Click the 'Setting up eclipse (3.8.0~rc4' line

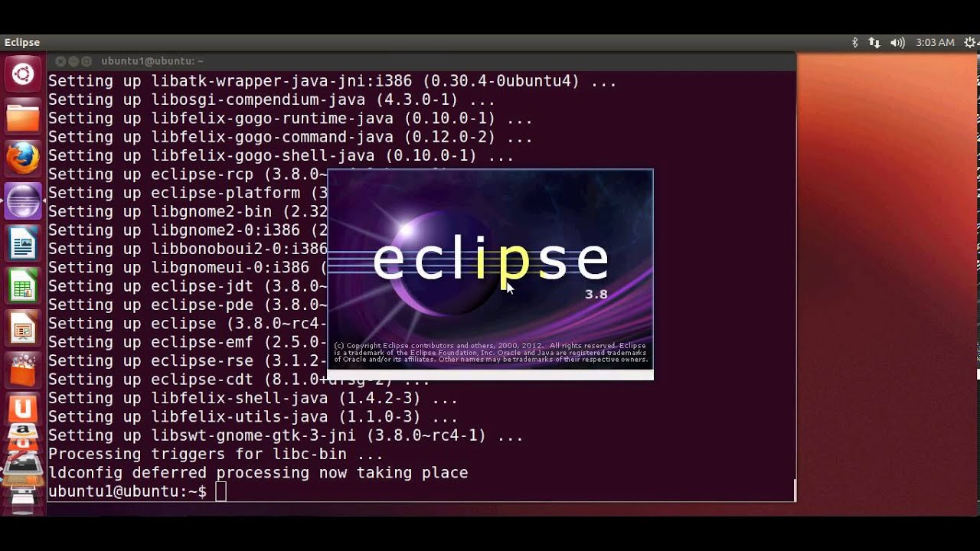pyautogui.click(x=188, y=324)
